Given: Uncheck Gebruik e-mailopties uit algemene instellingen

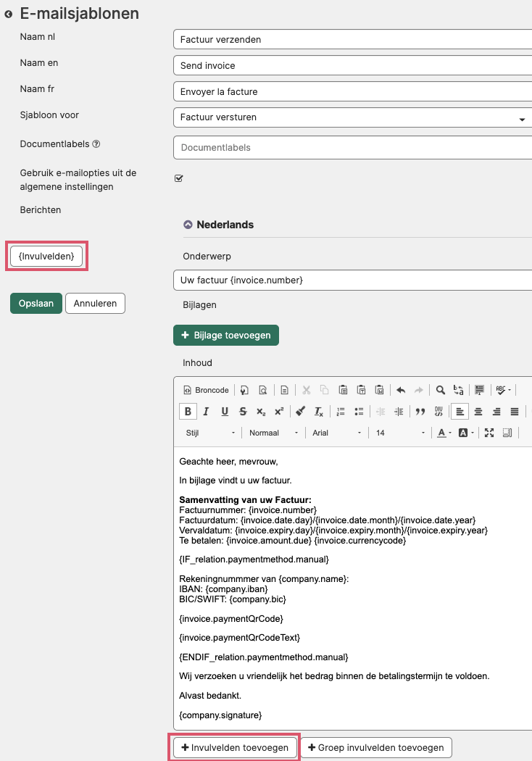Looking at the screenshot, I should pos(178,178).
